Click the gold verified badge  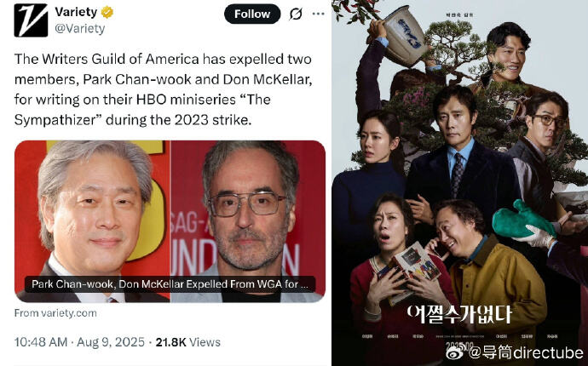click(107, 13)
